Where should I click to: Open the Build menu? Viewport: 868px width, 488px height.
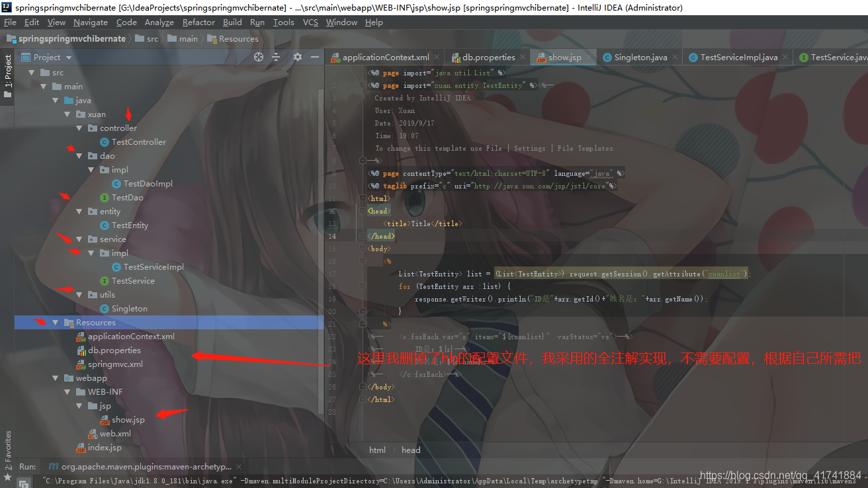pyautogui.click(x=232, y=22)
